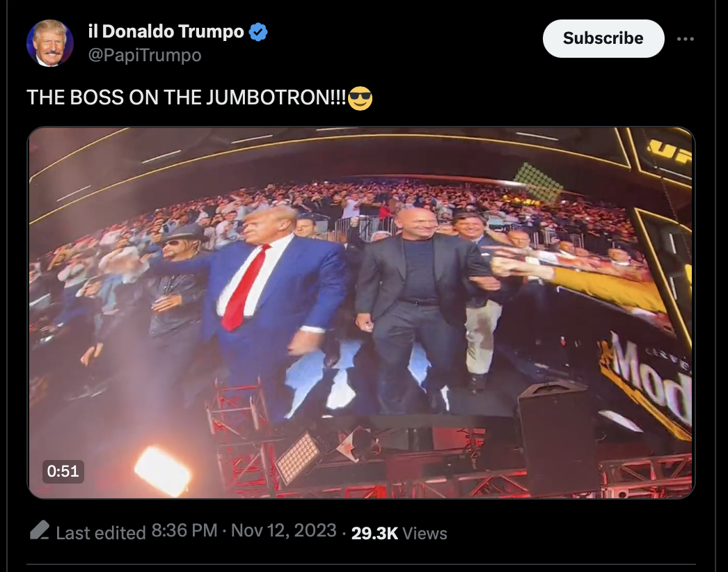The image size is (728, 572).
Task: Click the black speaker box in video
Action: pyautogui.click(x=558, y=436)
